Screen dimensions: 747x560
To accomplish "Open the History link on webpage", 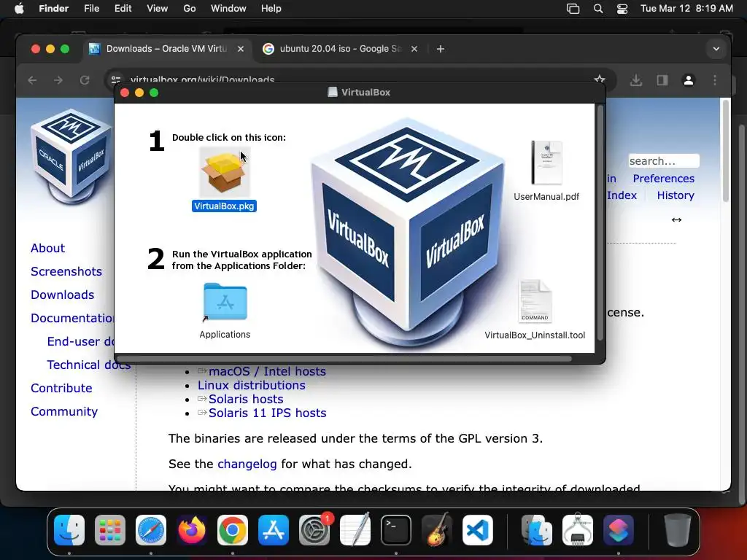I will [676, 195].
